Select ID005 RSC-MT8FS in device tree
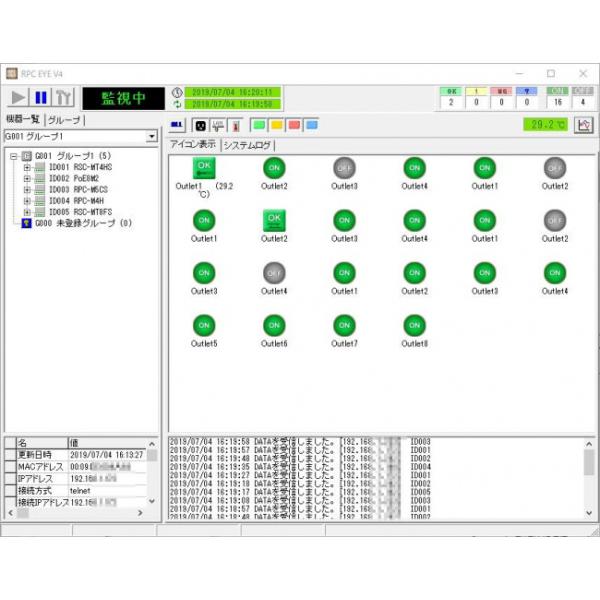Screen dimensions: 600x600 point(80,212)
